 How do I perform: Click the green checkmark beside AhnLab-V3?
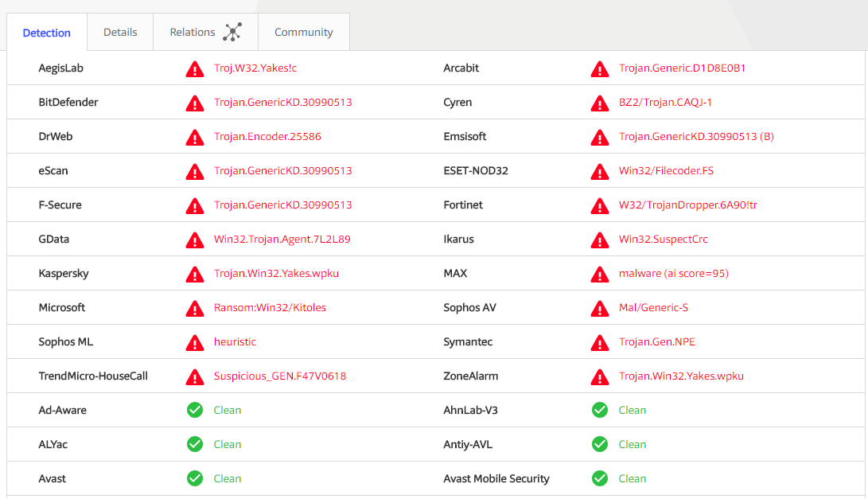coord(600,411)
